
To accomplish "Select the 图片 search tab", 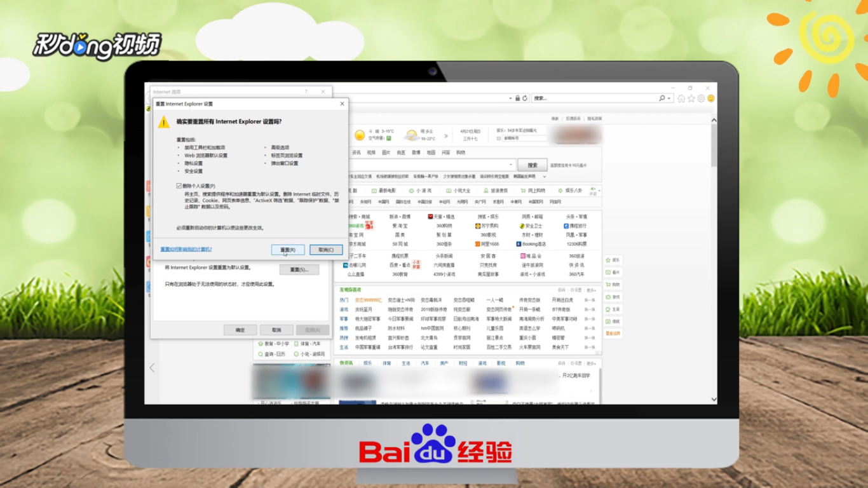I will [x=386, y=152].
